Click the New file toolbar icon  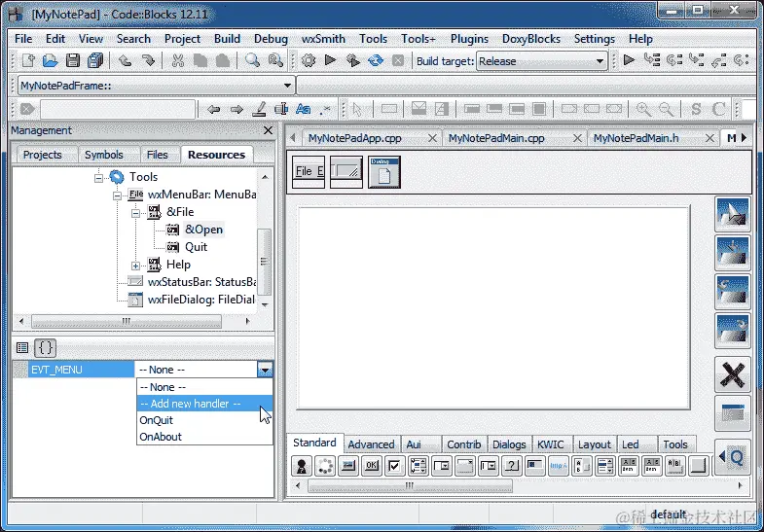point(28,61)
